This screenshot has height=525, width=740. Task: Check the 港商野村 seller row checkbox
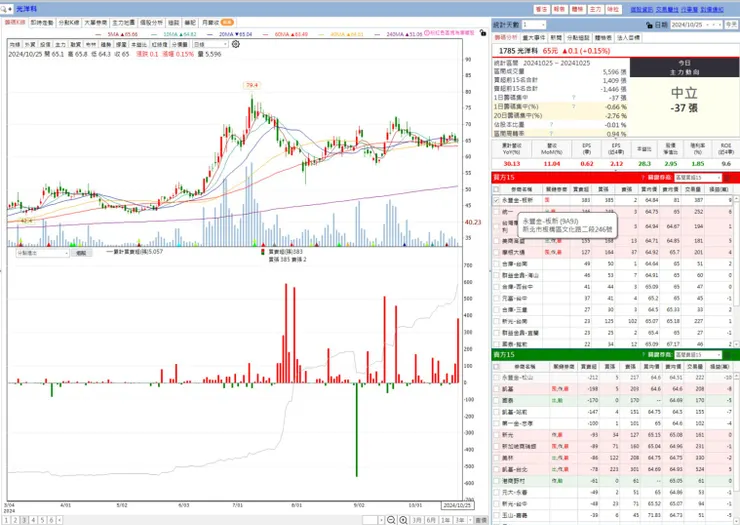click(496, 481)
